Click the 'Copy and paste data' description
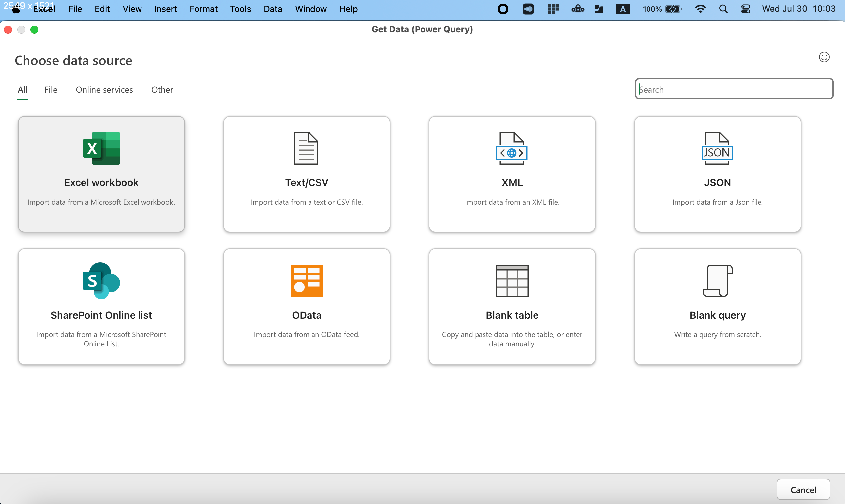Image resolution: width=845 pixels, height=504 pixels. coord(512,339)
